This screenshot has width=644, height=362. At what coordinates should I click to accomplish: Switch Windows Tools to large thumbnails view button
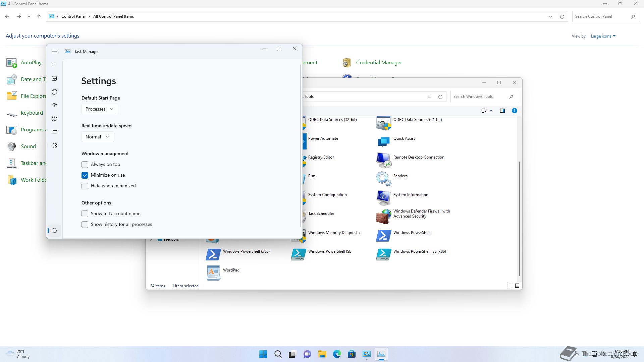[517, 286]
